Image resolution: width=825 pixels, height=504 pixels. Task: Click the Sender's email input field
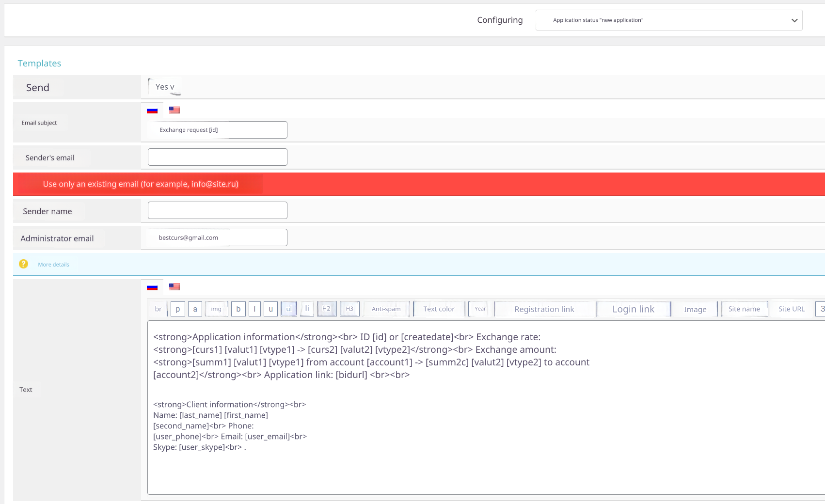(217, 157)
